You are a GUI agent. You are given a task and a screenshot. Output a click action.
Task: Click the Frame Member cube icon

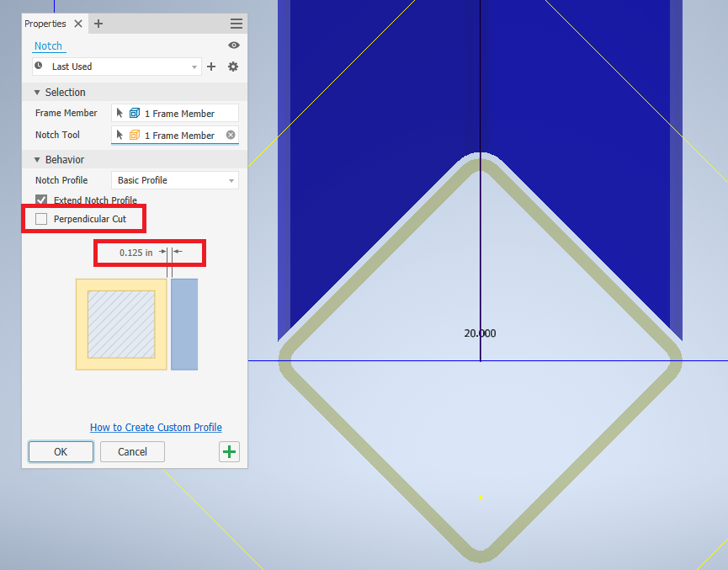pyautogui.click(x=136, y=112)
